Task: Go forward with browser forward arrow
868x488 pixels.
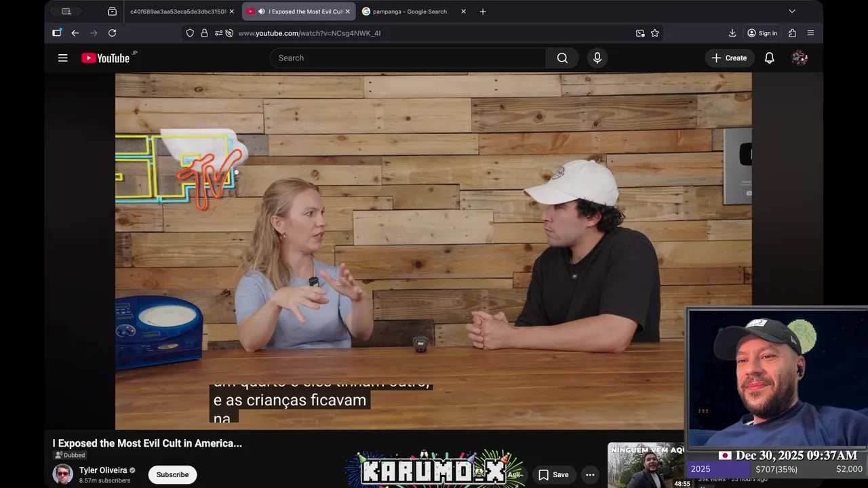Action: click(94, 33)
